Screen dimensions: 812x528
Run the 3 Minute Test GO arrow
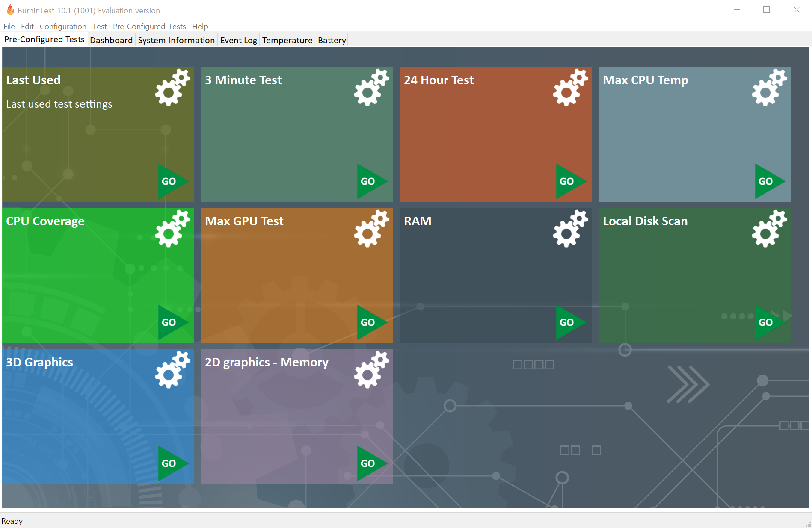pos(372,181)
